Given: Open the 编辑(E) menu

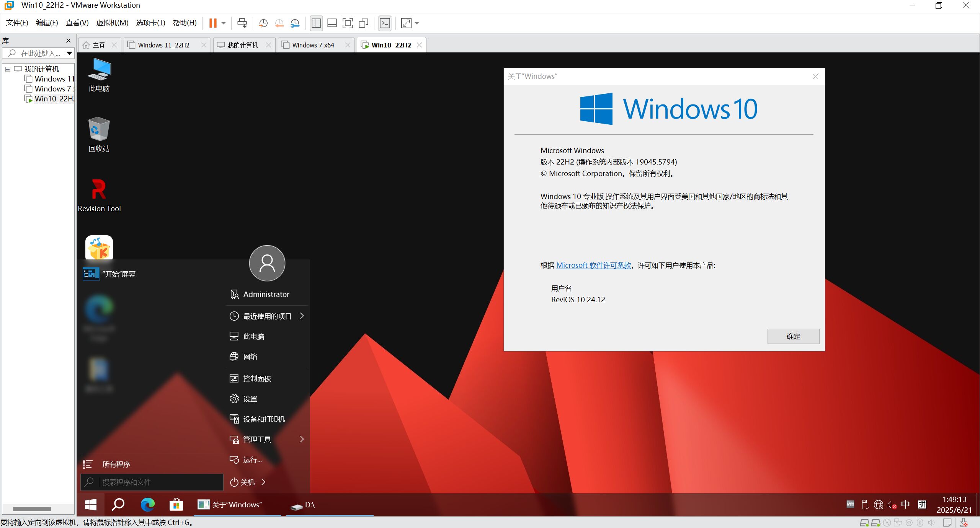Looking at the screenshot, I should tap(47, 23).
